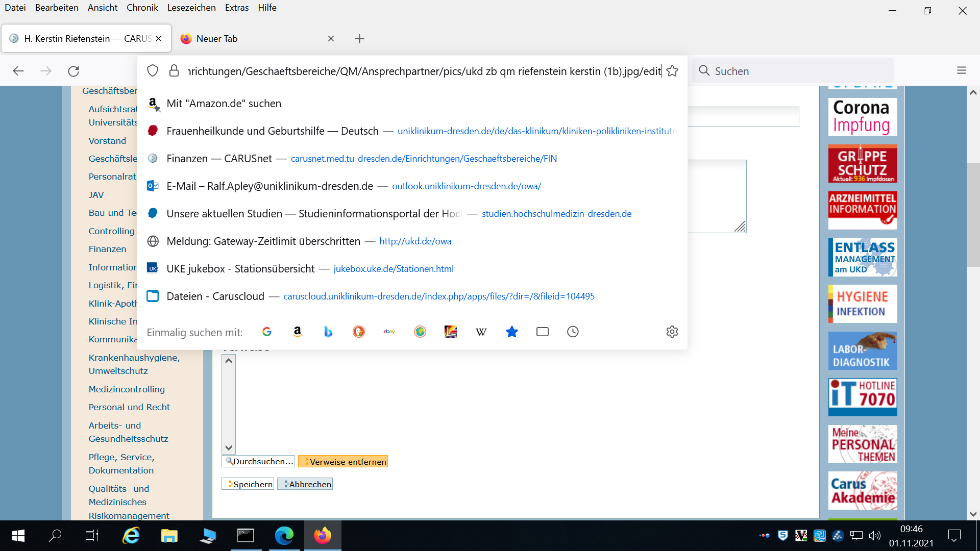
Task: Open File Explorer from taskbar
Action: [x=169, y=536]
